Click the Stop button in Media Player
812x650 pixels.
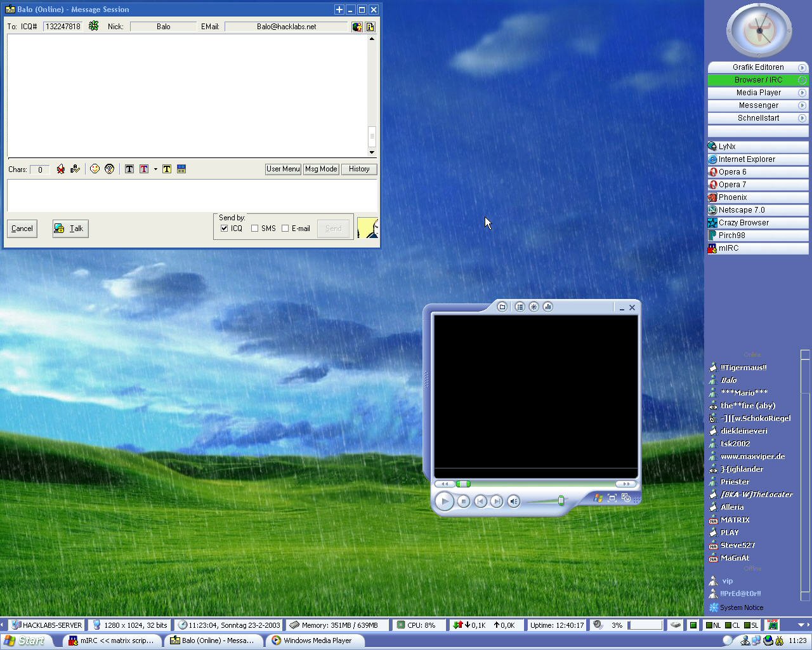click(x=464, y=501)
